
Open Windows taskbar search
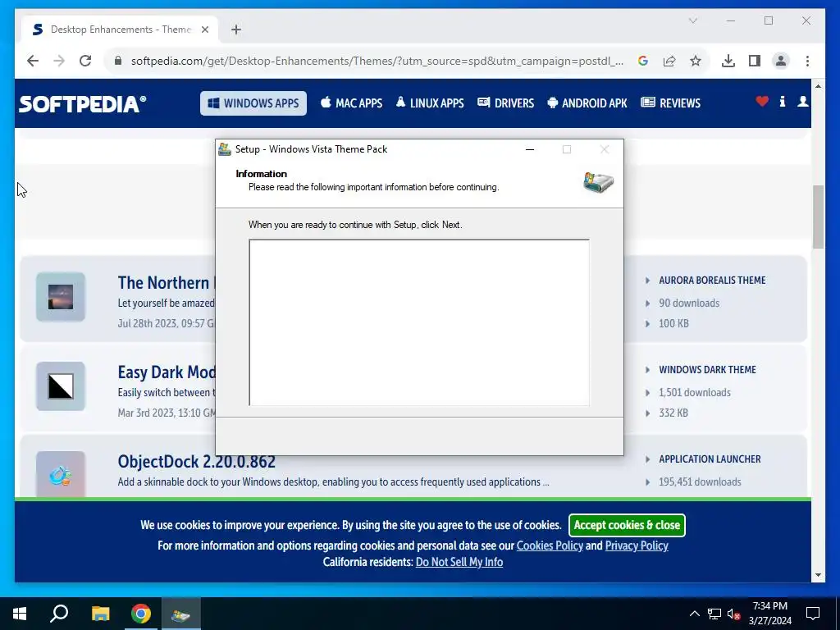click(59, 614)
